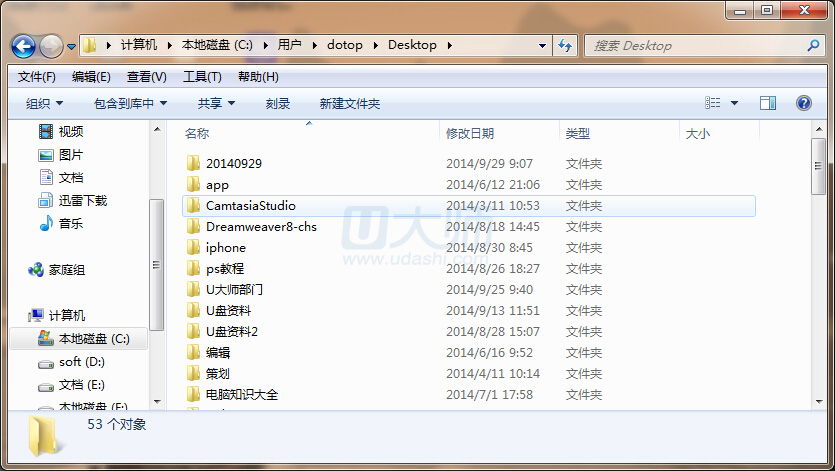The image size is (835, 471).
Task: Collapse the 计算机 tree node
Action: tap(18, 316)
